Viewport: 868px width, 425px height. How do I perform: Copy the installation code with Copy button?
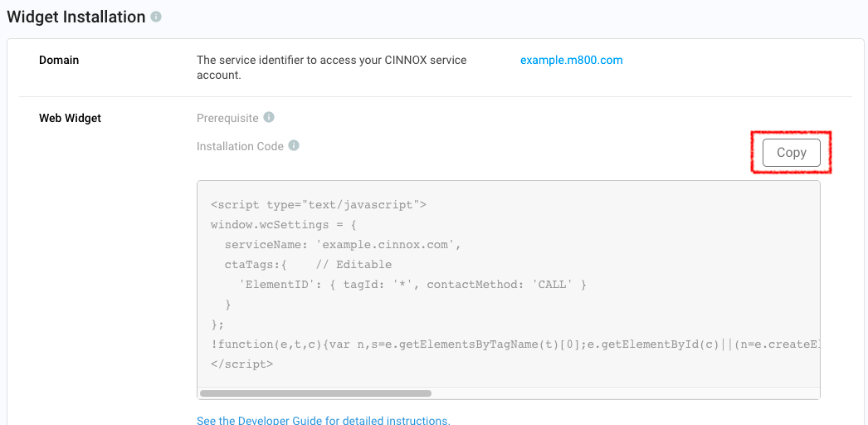point(791,153)
